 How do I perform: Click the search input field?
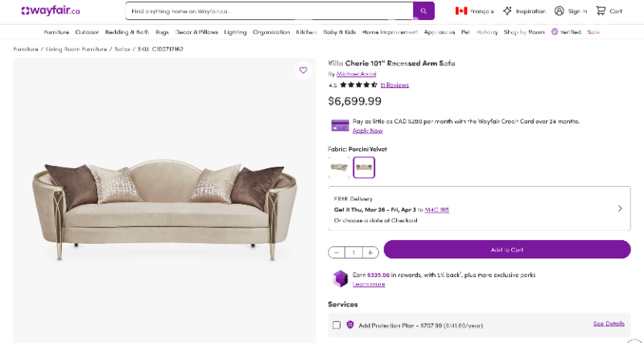point(270,11)
